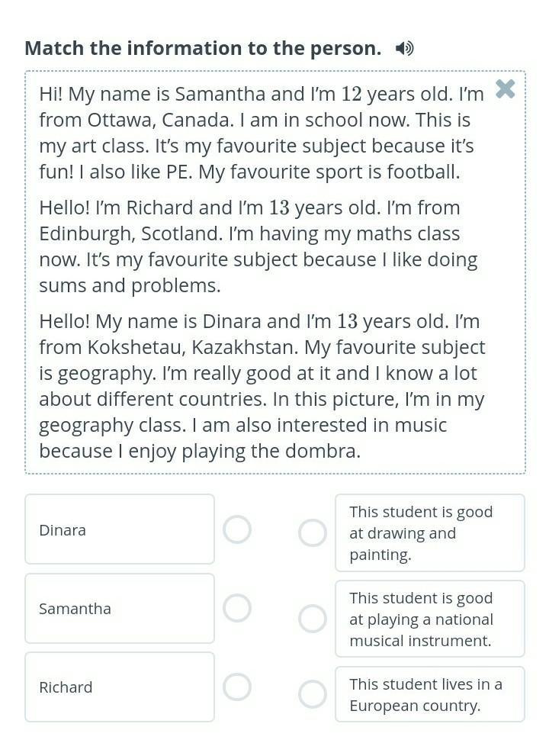Click Dinara's introduction paragraph
Screen dimensions: 549x756
pos(259,386)
